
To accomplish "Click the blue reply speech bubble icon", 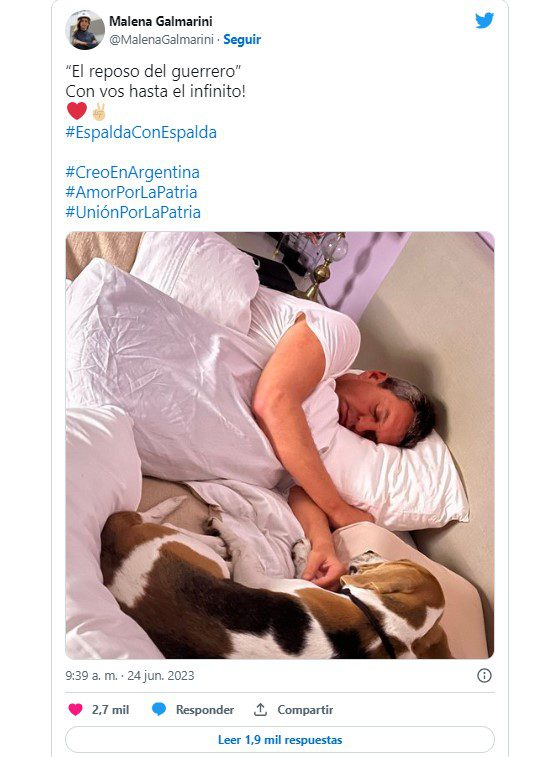I will click(x=159, y=709).
